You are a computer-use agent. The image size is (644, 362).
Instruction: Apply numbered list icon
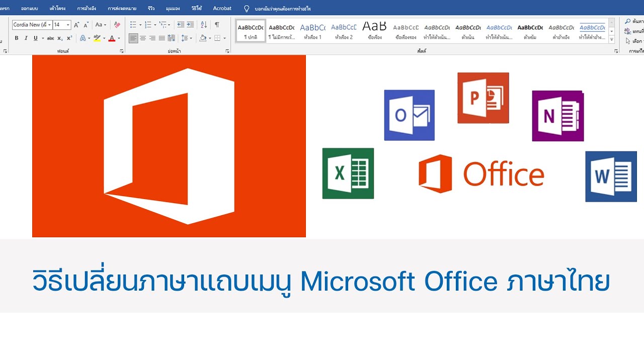tap(148, 25)
